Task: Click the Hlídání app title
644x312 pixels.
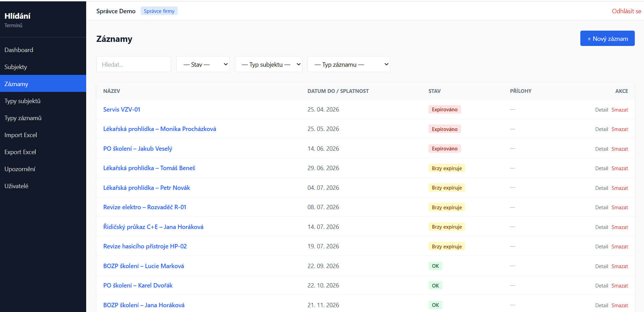Action: [17, 16]
